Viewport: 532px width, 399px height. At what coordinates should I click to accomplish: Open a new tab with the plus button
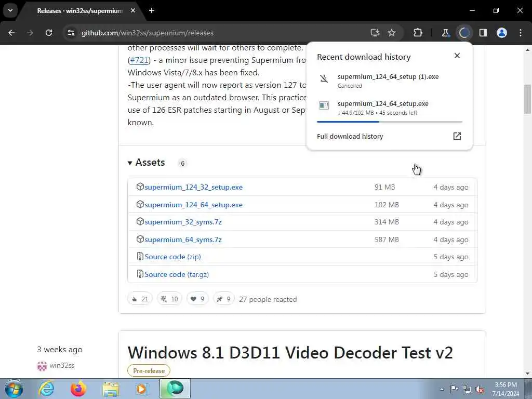(152, 10)
